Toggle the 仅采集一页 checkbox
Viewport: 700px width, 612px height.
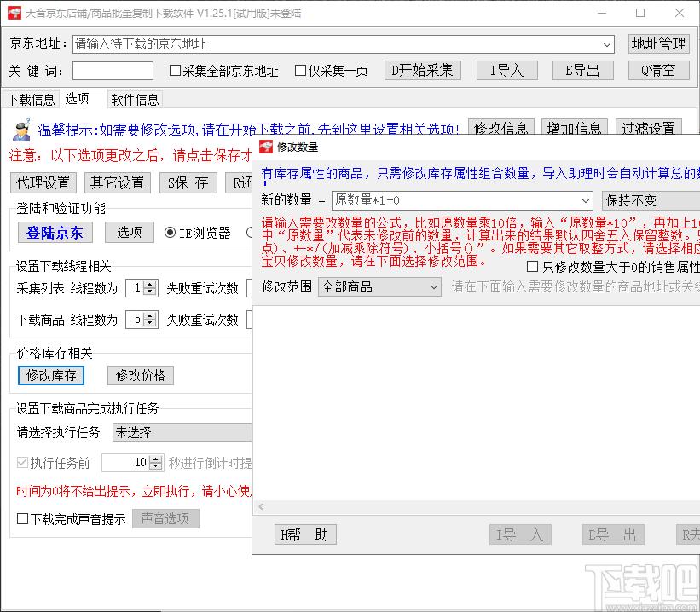(300, 71)
